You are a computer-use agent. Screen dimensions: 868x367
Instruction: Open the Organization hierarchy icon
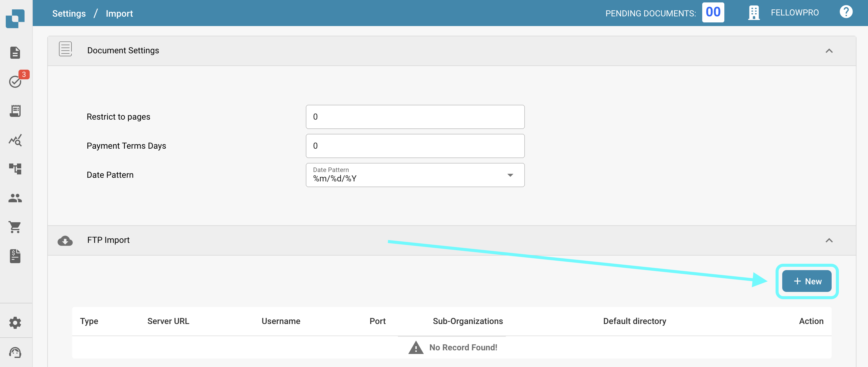pyautogui.click(x=15, y=169)
